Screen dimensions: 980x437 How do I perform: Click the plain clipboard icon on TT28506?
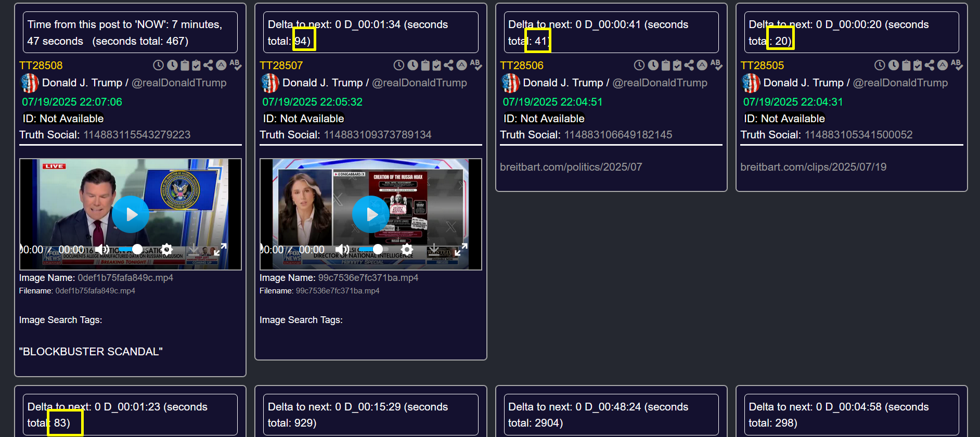(x=666, y=65)
